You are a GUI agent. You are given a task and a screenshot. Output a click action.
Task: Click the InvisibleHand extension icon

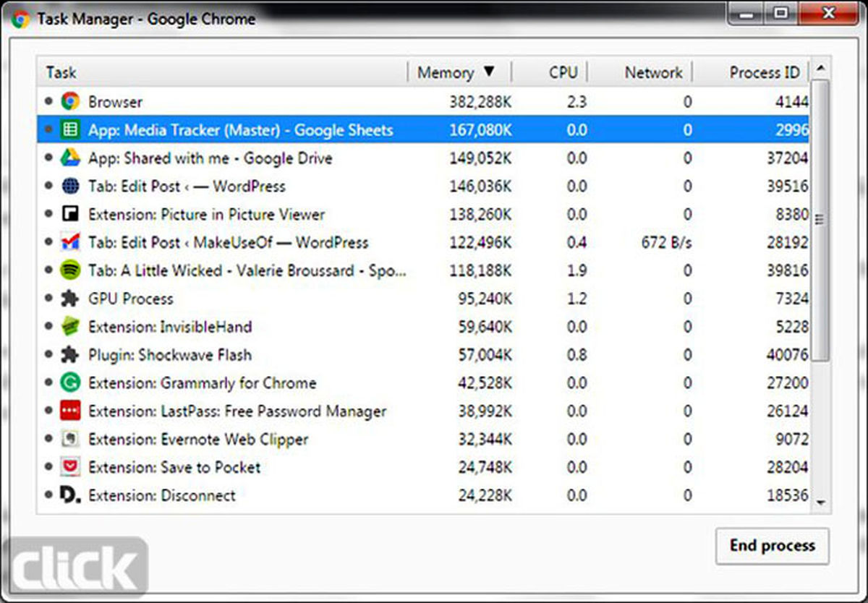[70, 327]
